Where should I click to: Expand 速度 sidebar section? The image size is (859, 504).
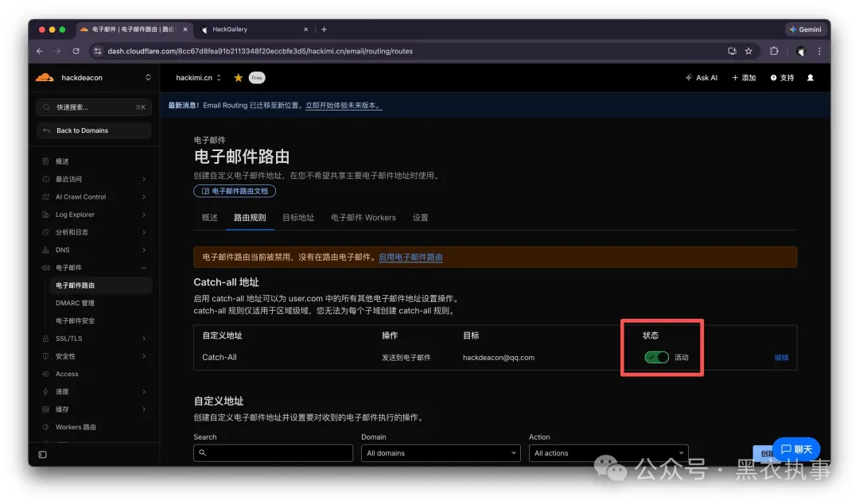pos(94,391)
